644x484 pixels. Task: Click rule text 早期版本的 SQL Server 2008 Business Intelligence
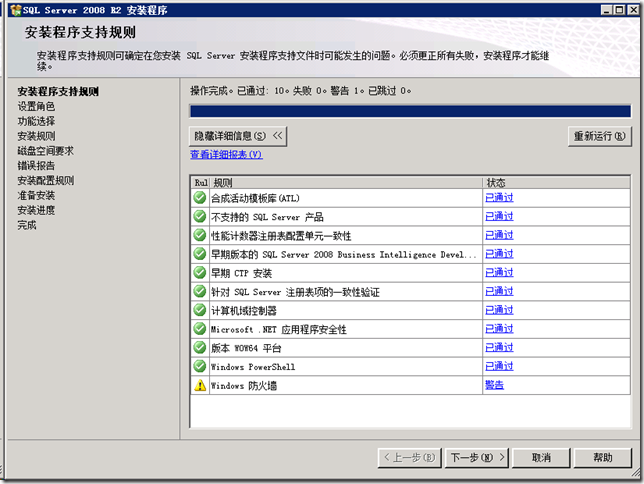pyautogui.click(x=344, y=255)
